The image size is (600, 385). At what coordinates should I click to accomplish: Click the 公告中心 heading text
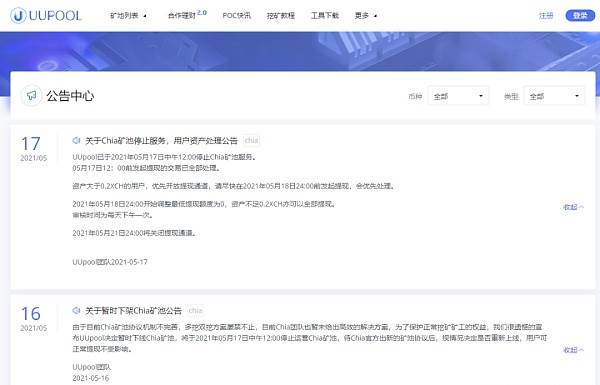click(x=70, y=96)
